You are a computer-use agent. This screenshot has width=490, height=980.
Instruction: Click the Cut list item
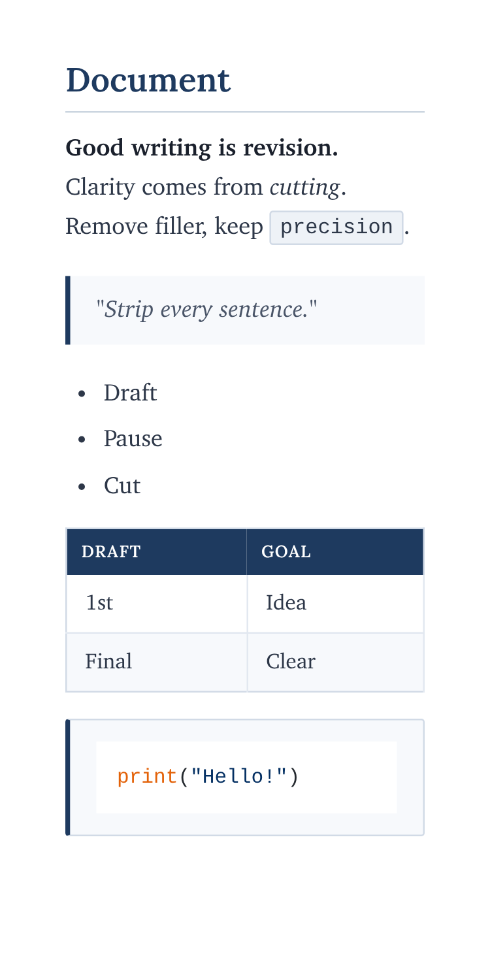122,486
